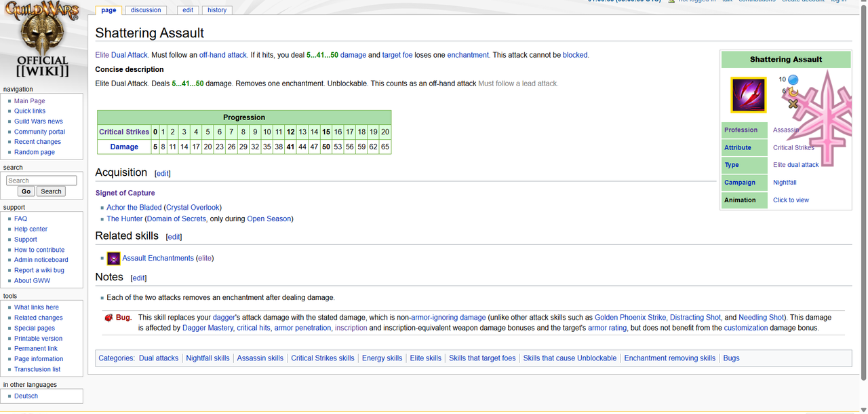Open How to contribute link
The width and height of the screenshot is (868, 414).
pyautogui.click(x=39, y=250)
